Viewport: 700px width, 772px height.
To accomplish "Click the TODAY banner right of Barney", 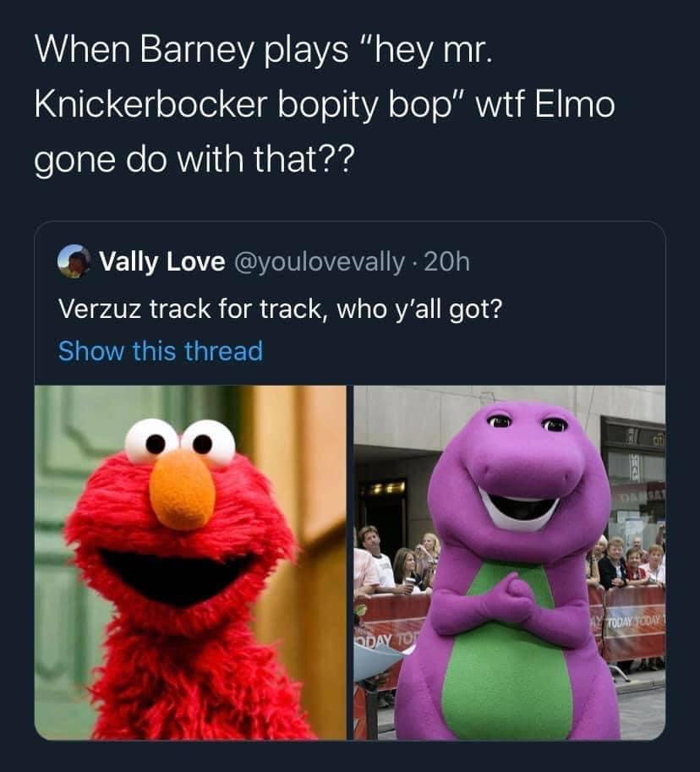I will pos(633,623).
